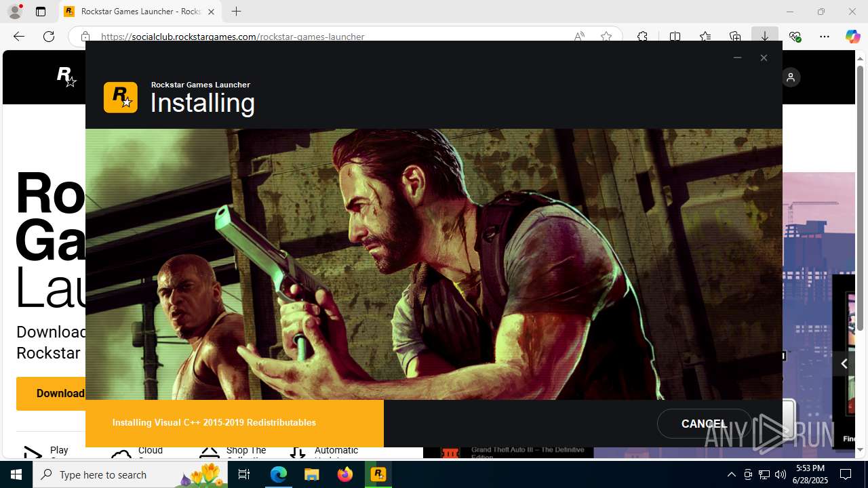Toggle Edge split screen view
Image resolution: width=868 pixels, height=488 pixels.
pyautogui.click(x=675, y=37)
